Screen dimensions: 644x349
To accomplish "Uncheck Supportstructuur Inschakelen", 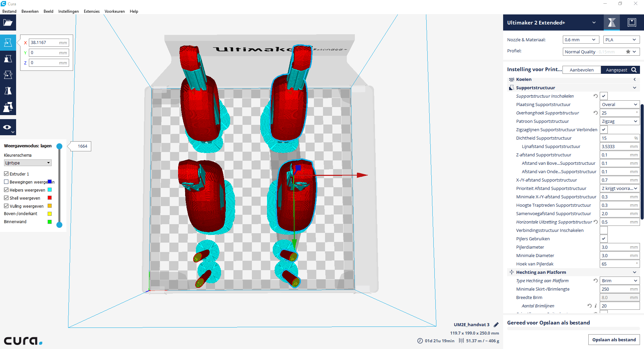I will (x=604, y=96).
